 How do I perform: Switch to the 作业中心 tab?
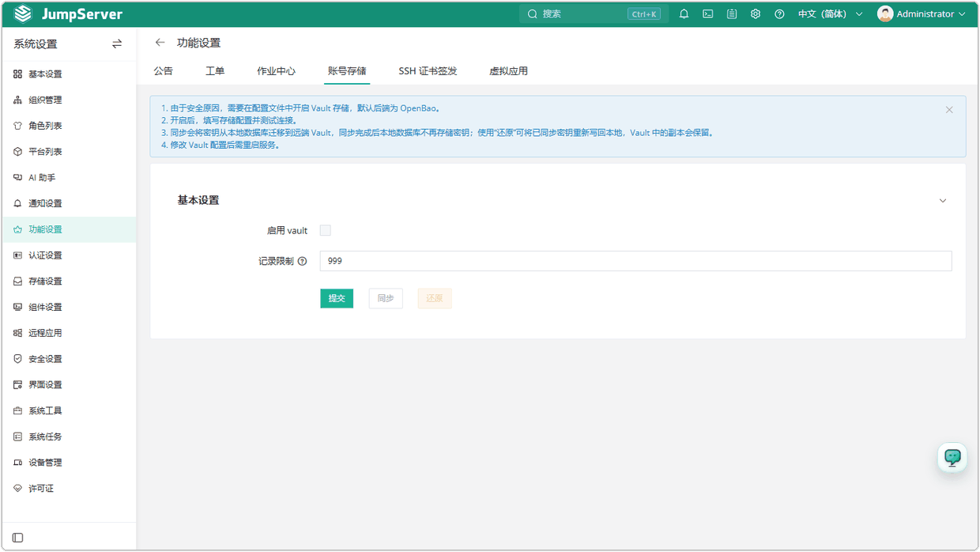point(277,71)
